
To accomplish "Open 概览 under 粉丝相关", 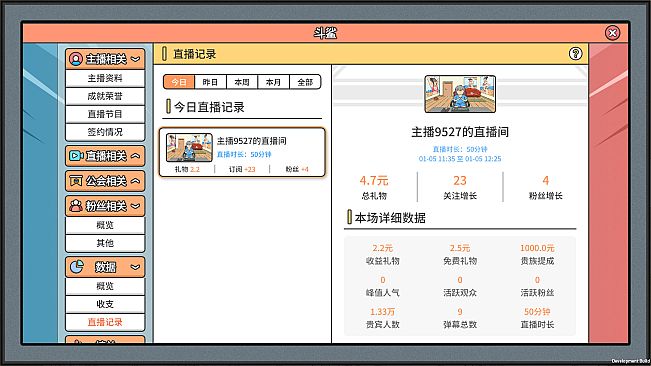I will click(105, 225).
